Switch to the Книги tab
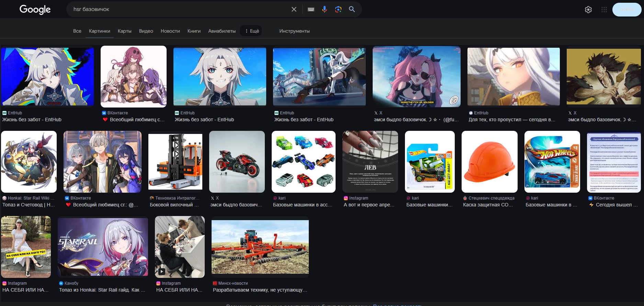 194,31
